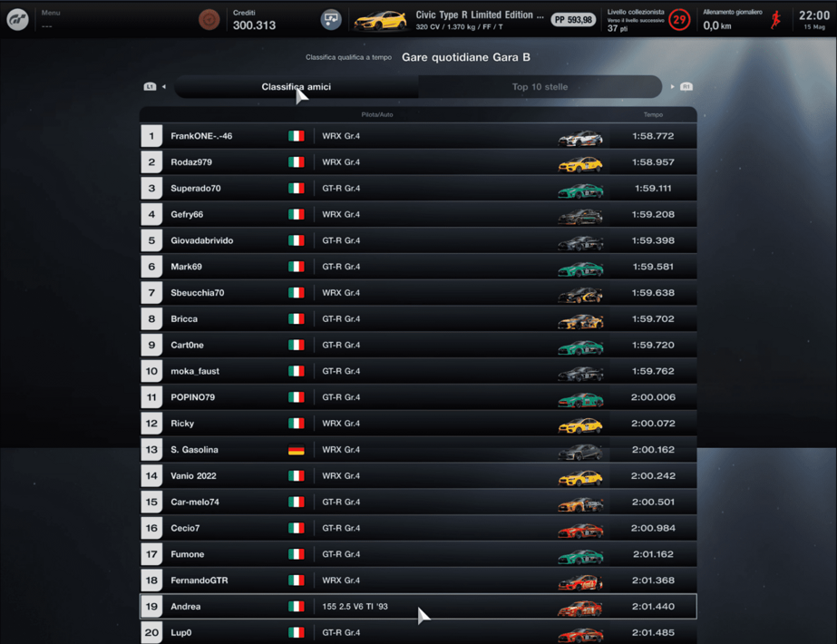Click the right arrow beside Top 10 stelle
This screenshot has width=837, height=644.
tap(673, 86)
